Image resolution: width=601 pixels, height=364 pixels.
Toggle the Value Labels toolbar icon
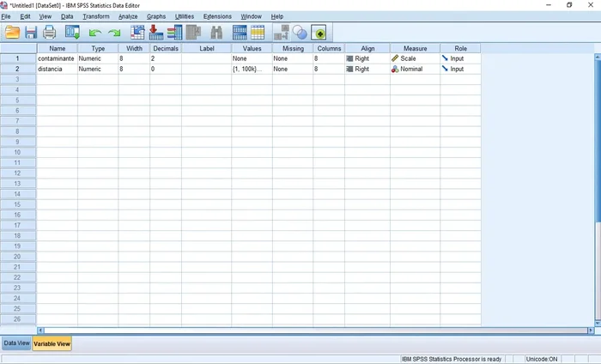pyautogui.click(x=282, y=33)
